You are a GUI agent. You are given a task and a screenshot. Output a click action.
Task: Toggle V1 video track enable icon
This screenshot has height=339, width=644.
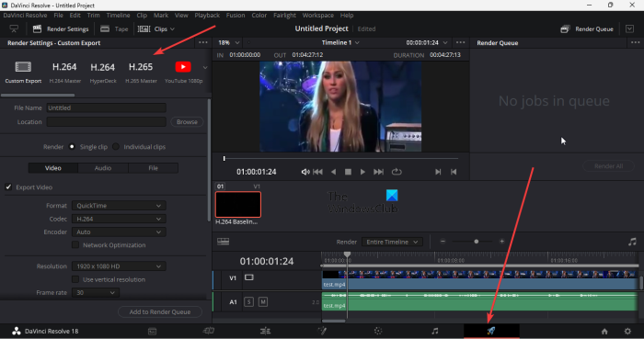click(x=249, y=277)
